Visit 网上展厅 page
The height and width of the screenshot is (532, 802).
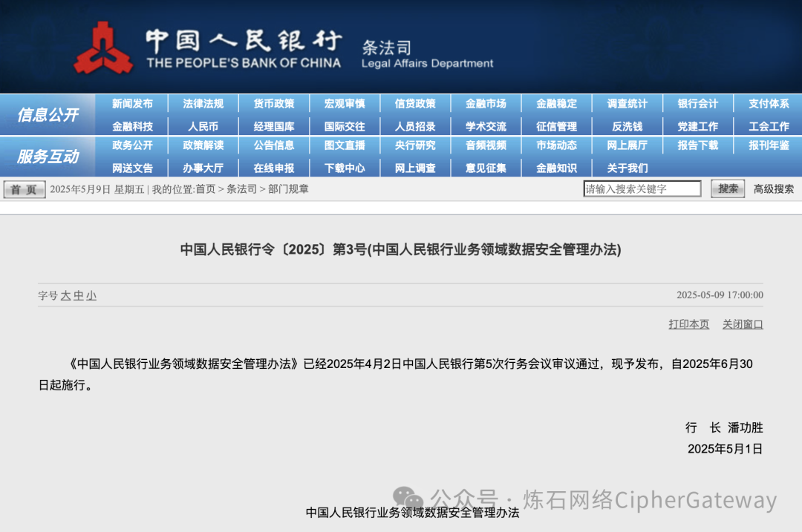pyautogui.click(x=627, y=145)
